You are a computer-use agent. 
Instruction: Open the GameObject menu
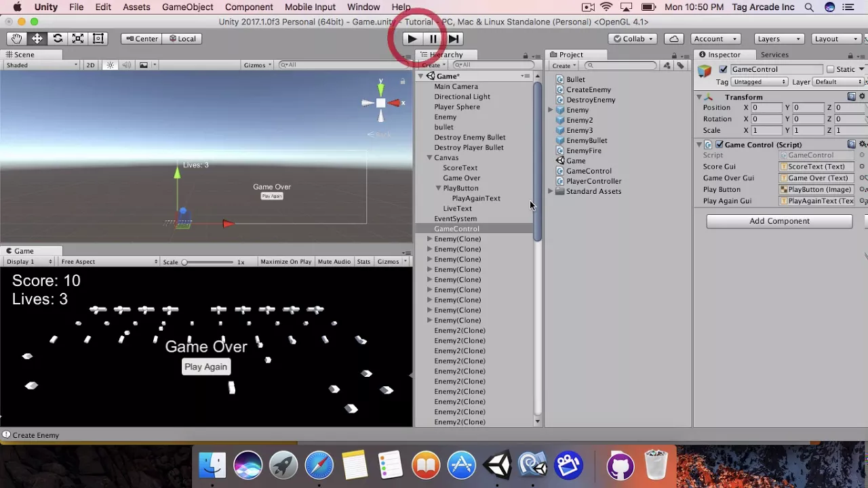coord(188,7)
